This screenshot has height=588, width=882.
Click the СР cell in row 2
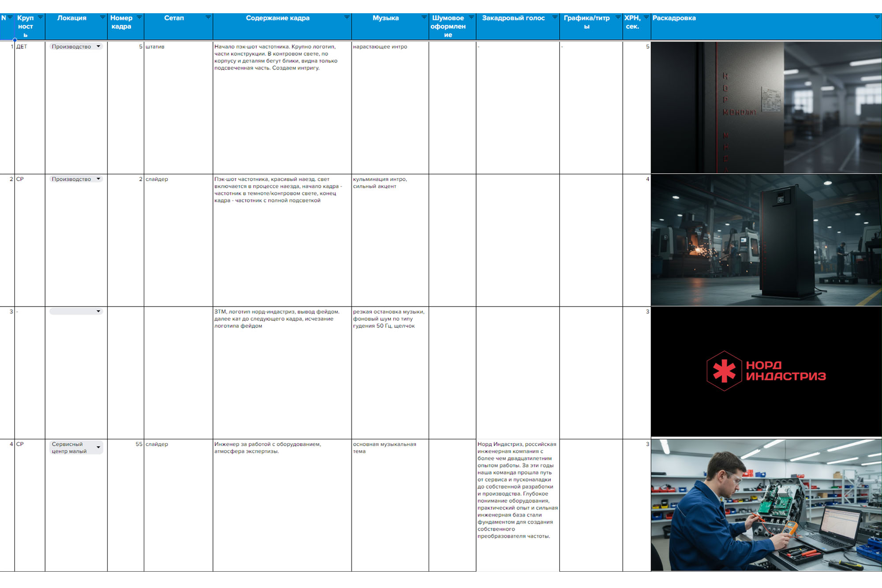[30, 240]
